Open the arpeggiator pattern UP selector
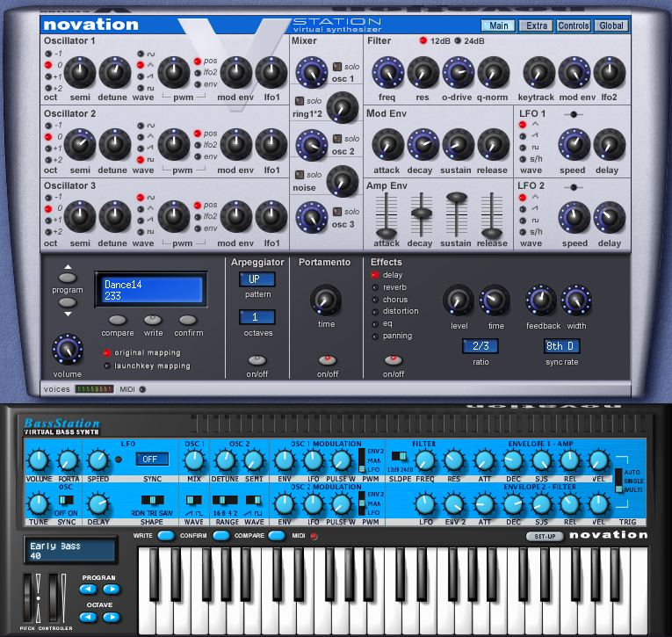672x637 pixels. 257,279
